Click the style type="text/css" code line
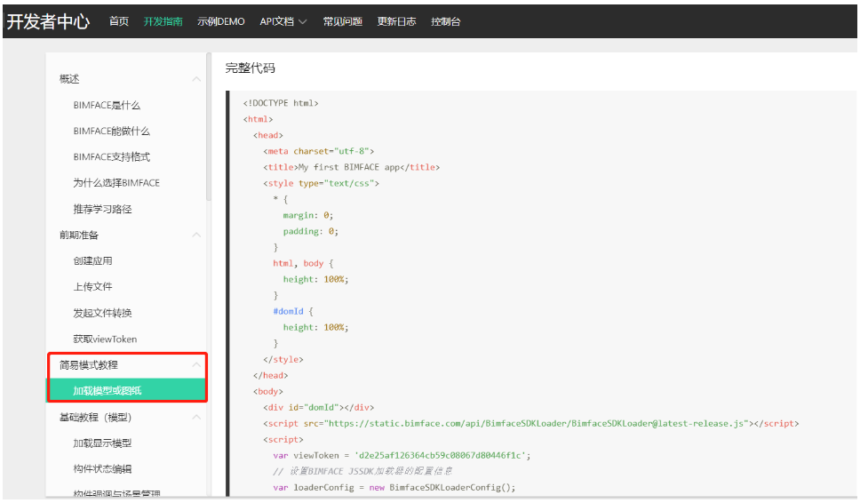This screenshot has width=868, height=503. point(321,183)
